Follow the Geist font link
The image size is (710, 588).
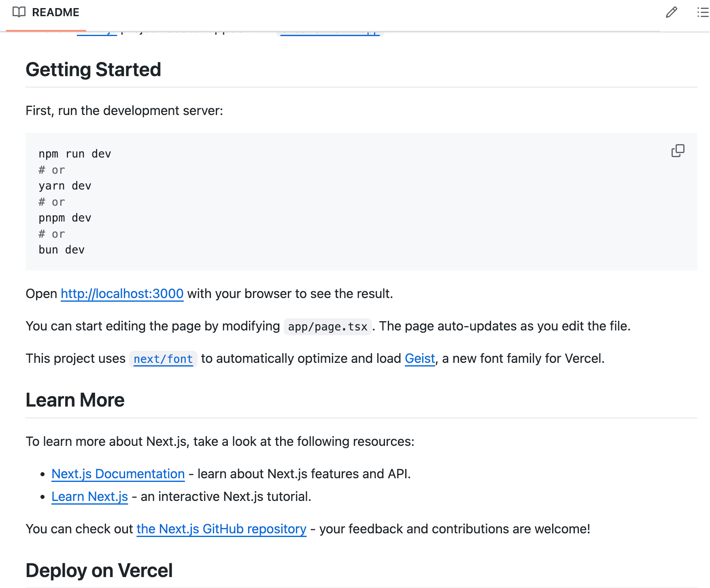tap(420, 358)
